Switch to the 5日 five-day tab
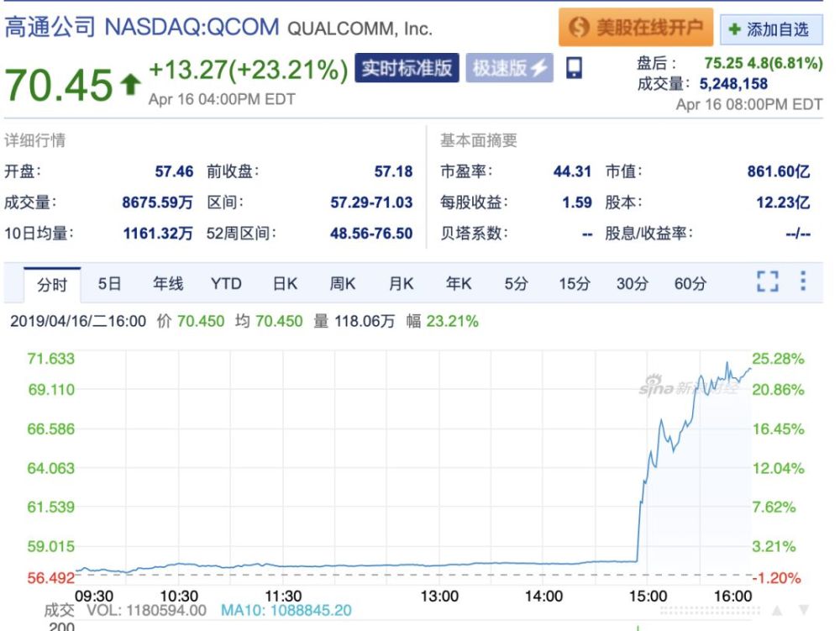This screenshot has width=840, height=631. (x=110, y=284)
